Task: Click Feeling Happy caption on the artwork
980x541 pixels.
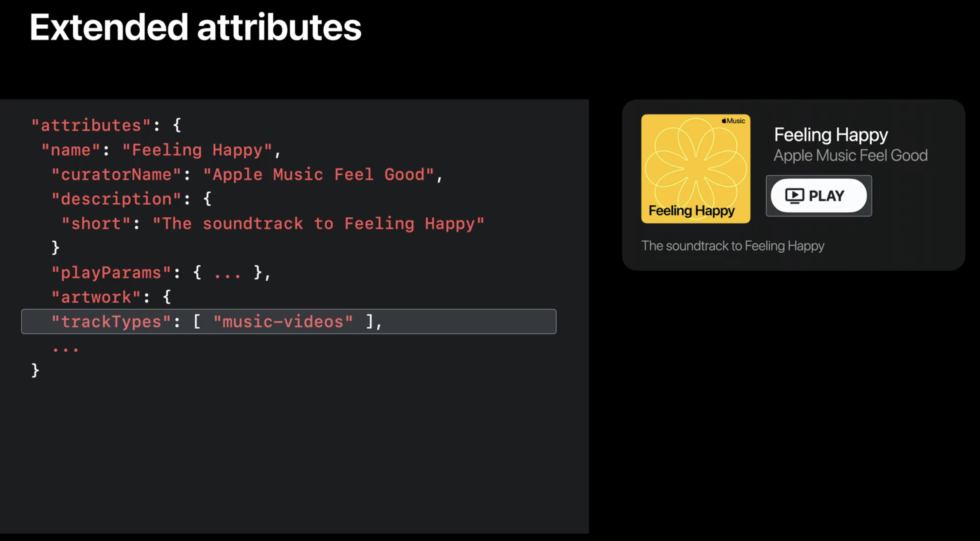Action: pyautogui.click(x=691, y=211)
